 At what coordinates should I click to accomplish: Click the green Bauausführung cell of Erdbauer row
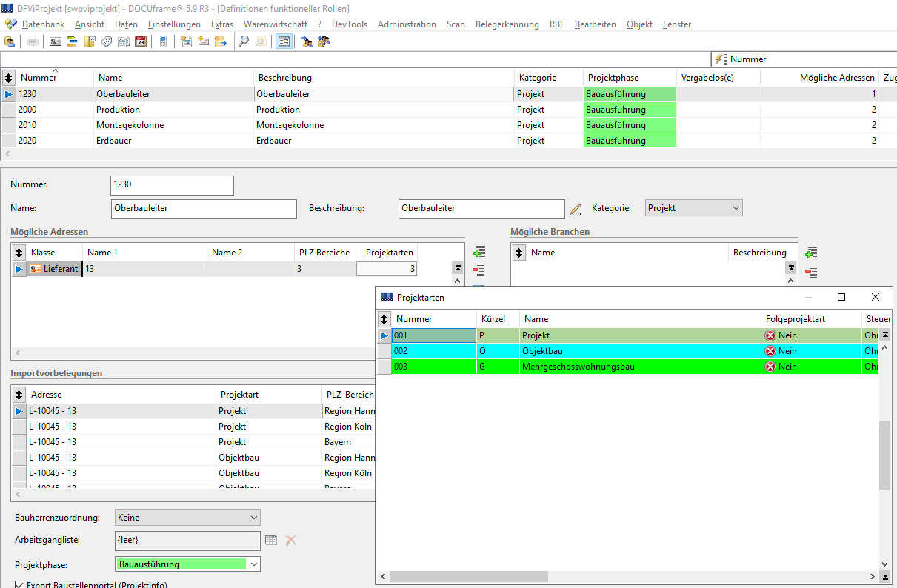coord(630,141)
